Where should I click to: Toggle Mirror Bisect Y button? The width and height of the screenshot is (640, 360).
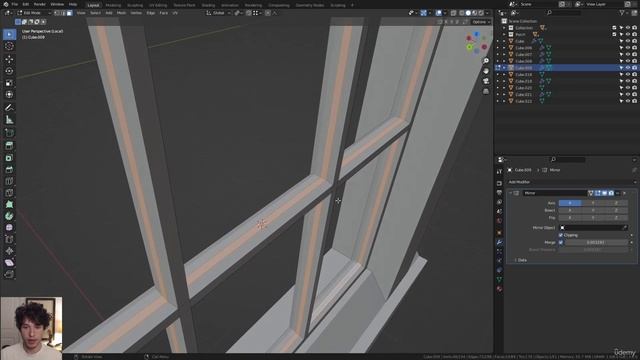593,210
